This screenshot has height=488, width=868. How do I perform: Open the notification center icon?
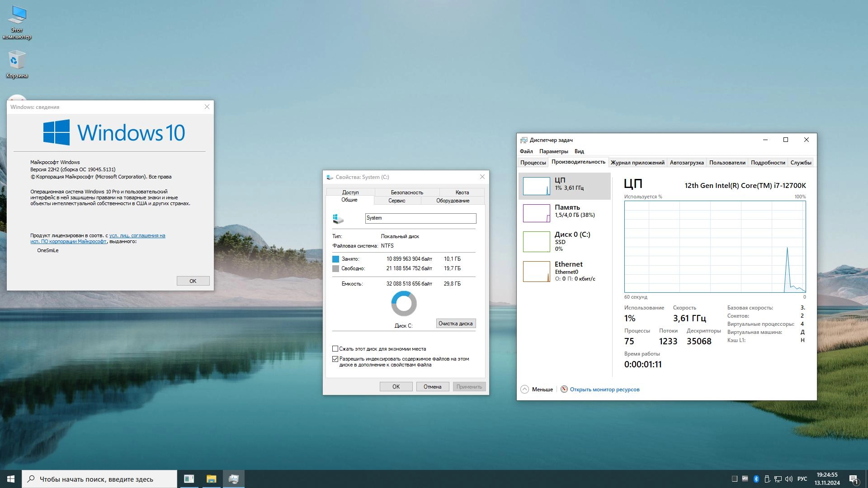point(854,479)
